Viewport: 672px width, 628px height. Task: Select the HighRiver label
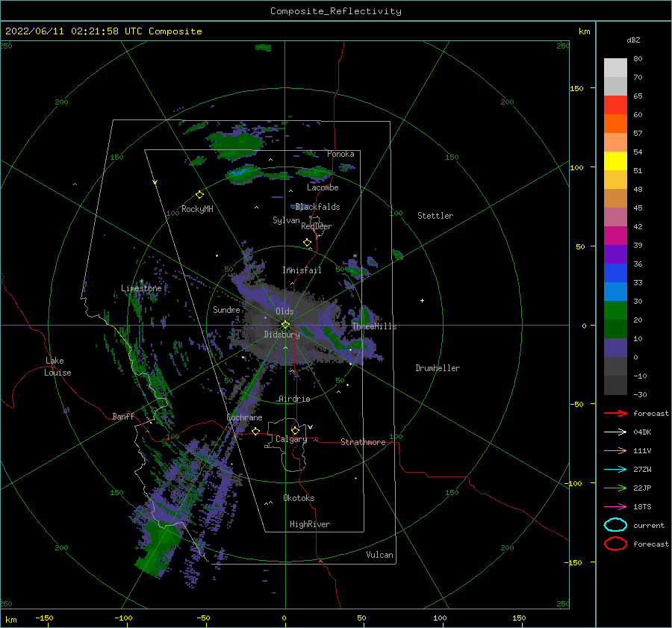[x=310, y=524]
